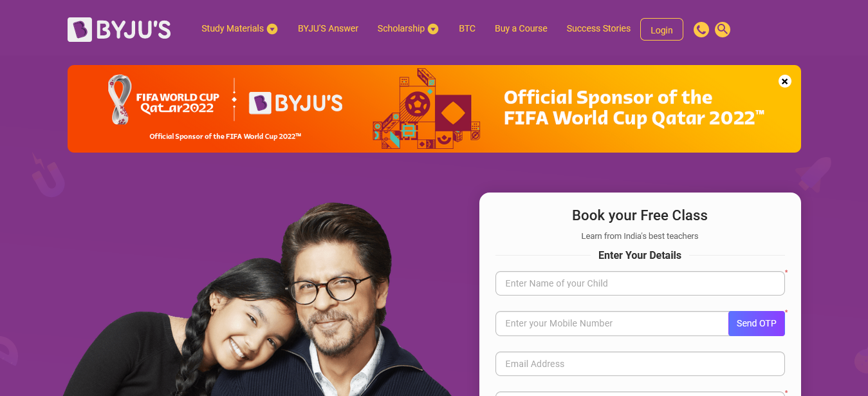
Task: Open BYJU'S Answer page
Action: pyautogui.click(x=328, y=28)
